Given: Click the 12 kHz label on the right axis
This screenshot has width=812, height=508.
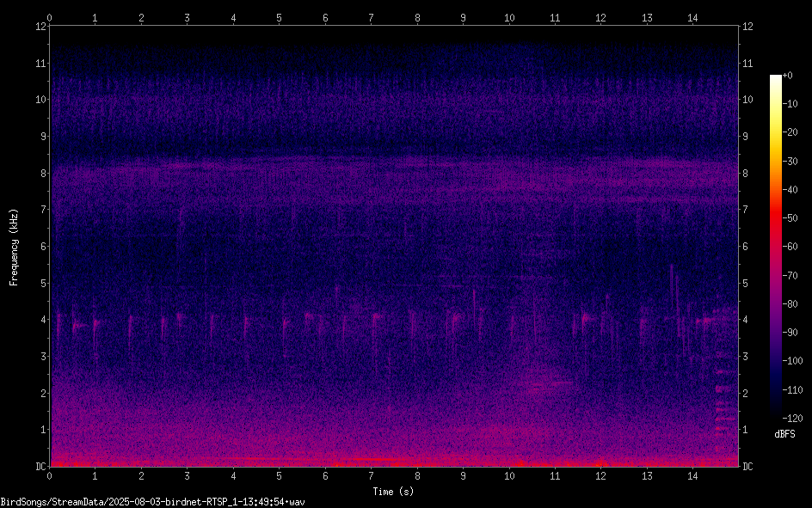Looking at the screenshot, I should 747,27.
